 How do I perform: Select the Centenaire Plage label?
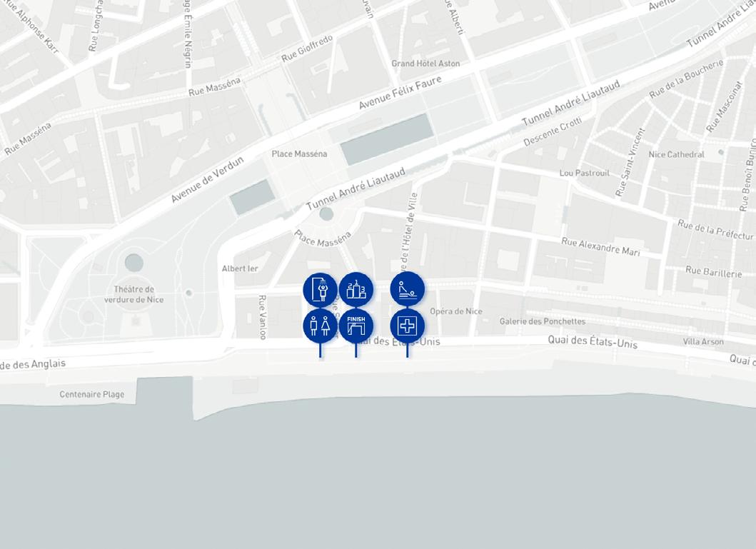(91, 394)
